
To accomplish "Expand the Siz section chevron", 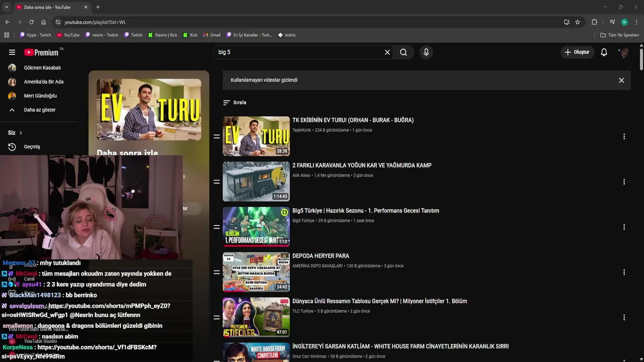I will [21, 133].
